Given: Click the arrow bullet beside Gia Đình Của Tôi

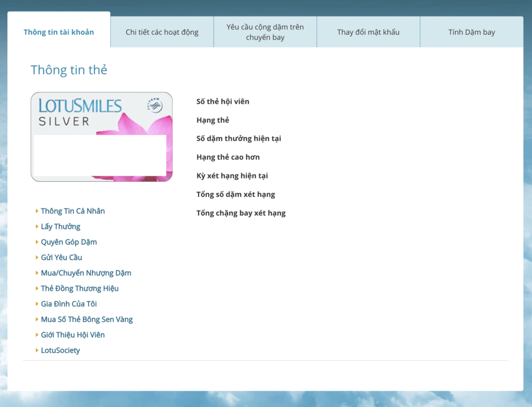Looking at the screenshot, I should (x=37, y=304).
